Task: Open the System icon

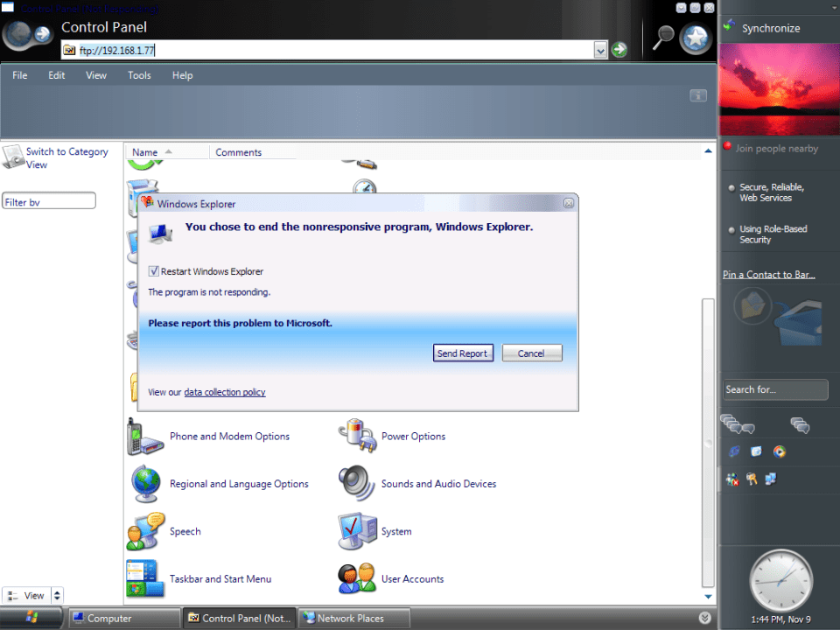Action: (x=357, y=531)
